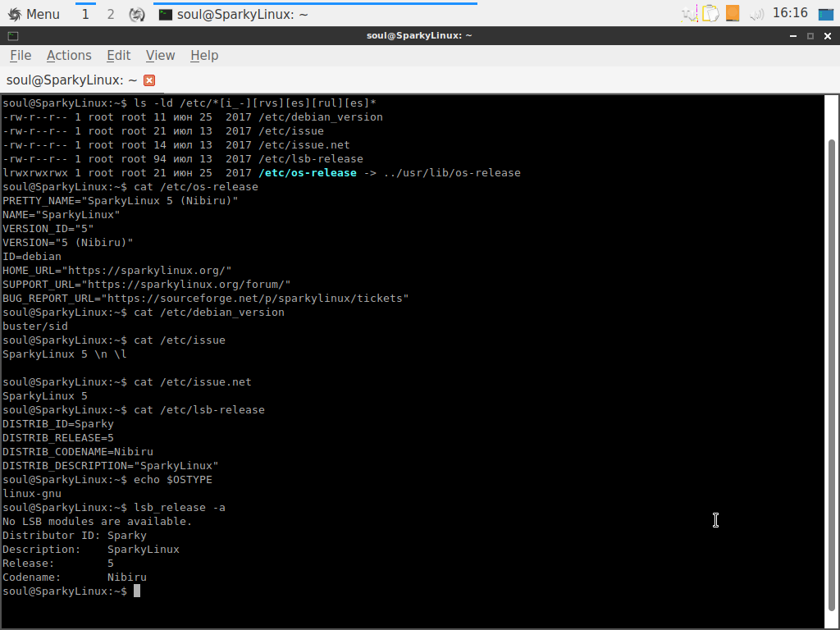This screenshot has height=630, width=840.
Task: Open the network up/down arrows tray icon
Action: click(689, 14)
